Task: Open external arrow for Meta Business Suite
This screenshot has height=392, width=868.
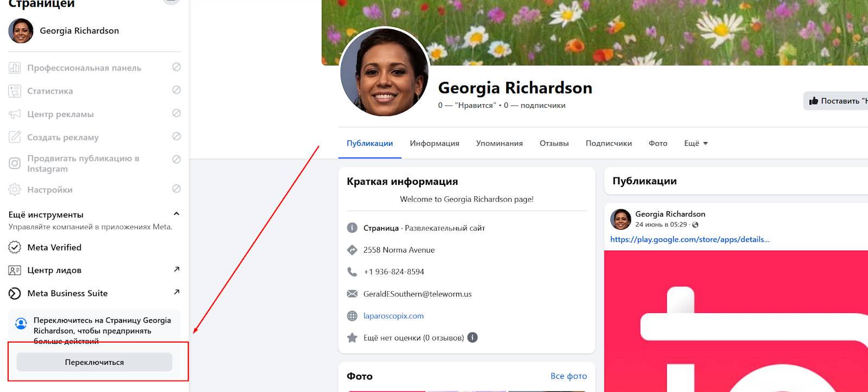Action: pyautogui.click(x=176, y=292)
